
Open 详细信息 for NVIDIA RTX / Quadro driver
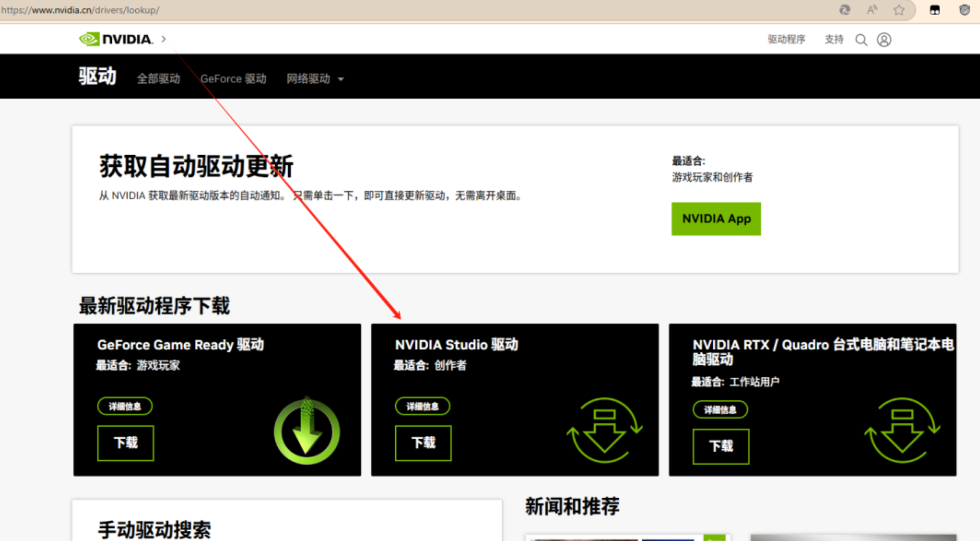(x=720, y=410)
